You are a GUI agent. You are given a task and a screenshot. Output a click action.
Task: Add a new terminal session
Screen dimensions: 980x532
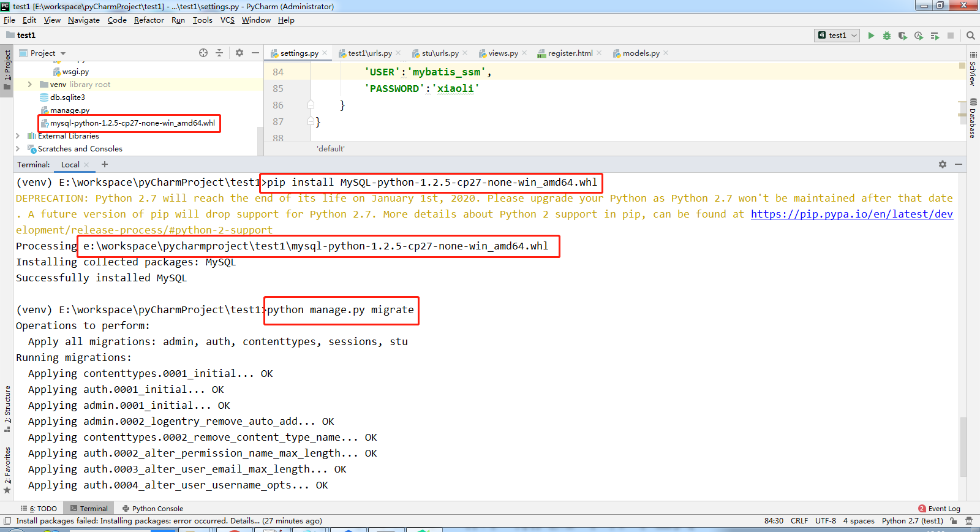click(x=105, y=164)
